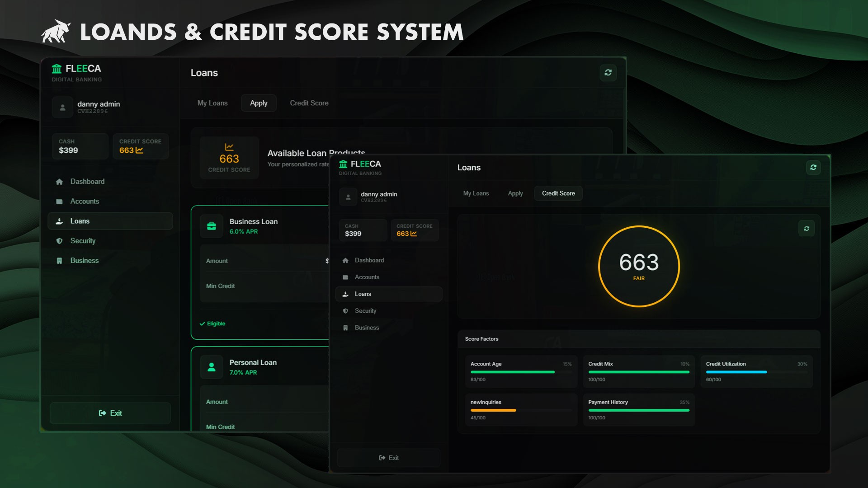Click Business Loan briefcase icon
This screenshot has height=488, width=868.
[x=212, y=226]
